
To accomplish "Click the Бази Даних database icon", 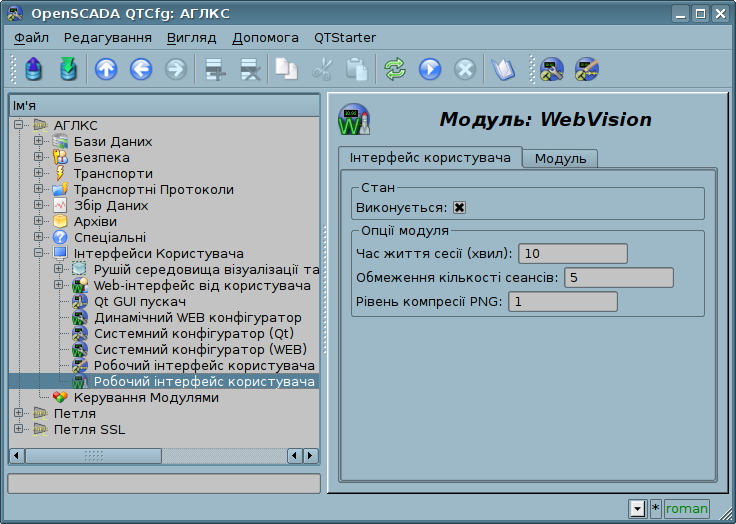I will 60,141.
